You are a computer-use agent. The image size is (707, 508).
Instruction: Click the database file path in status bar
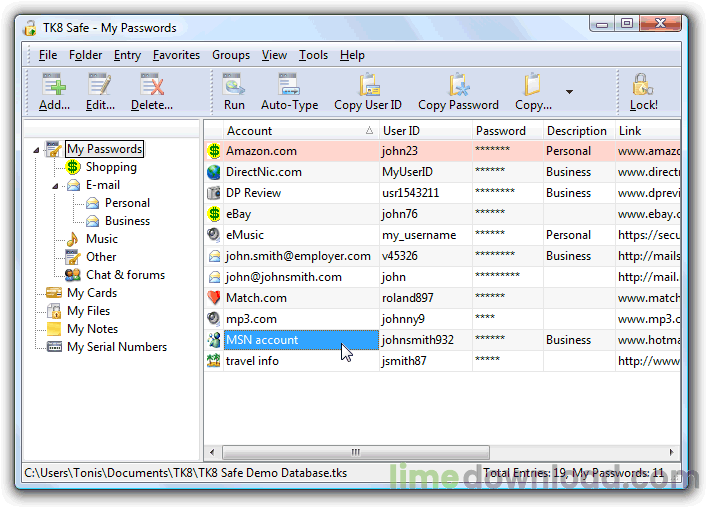pos(186,473)
